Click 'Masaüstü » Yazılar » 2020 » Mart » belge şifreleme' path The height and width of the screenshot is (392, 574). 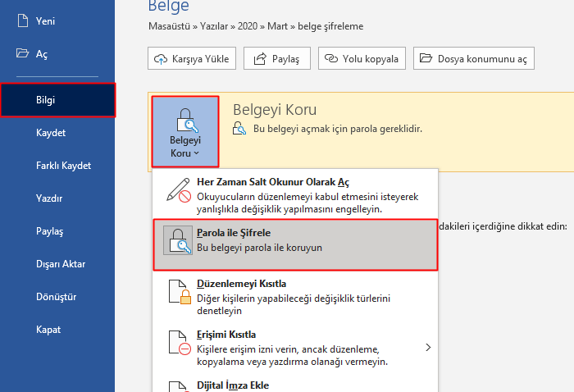(x=256, y=26)
